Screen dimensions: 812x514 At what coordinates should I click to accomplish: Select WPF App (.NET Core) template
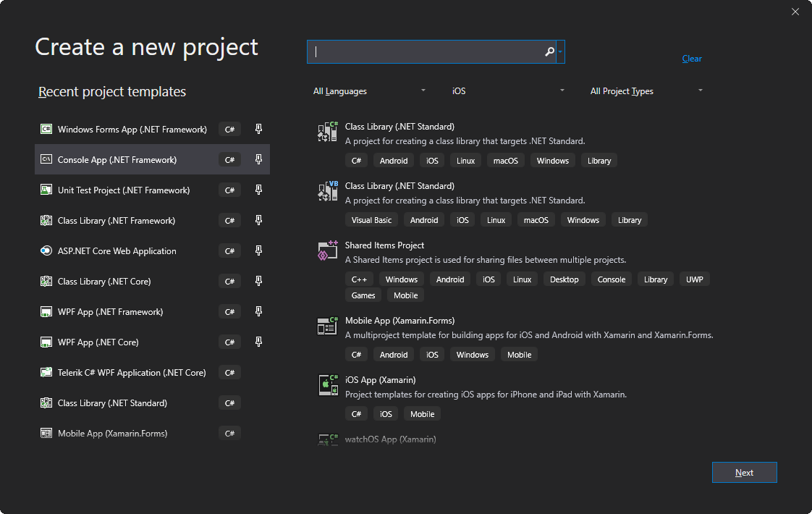152,342
